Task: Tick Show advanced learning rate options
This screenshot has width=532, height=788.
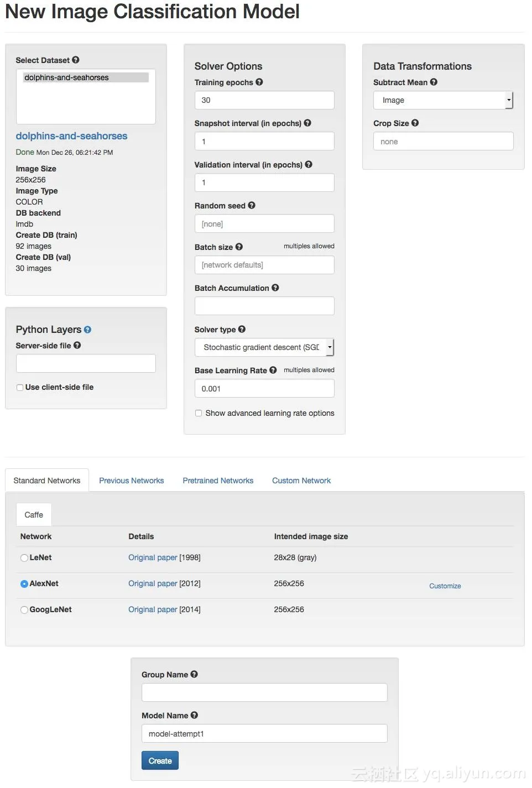Action: coord(199,413)
